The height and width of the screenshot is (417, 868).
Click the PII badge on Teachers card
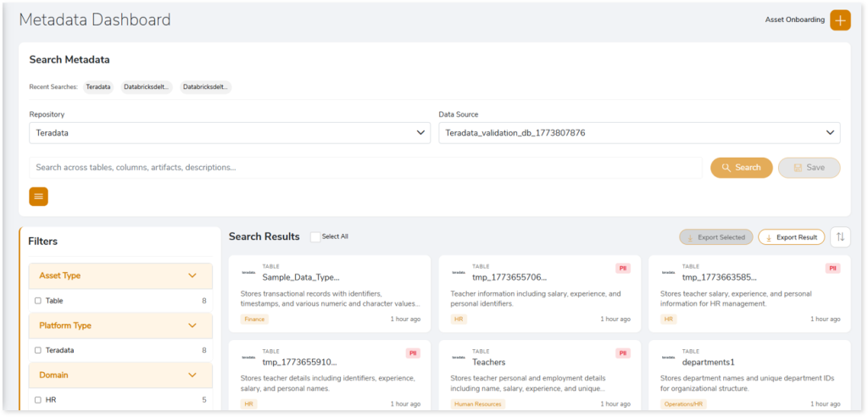click(x=623, y=353)
